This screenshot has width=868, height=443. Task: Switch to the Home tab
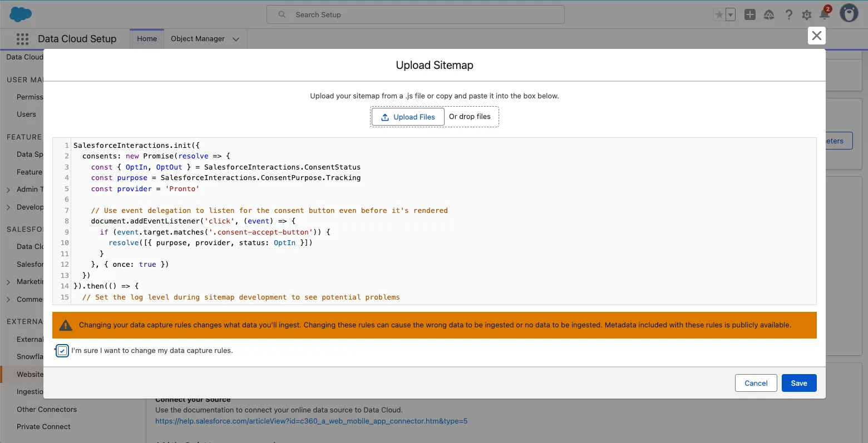click(x=147, y=39)
